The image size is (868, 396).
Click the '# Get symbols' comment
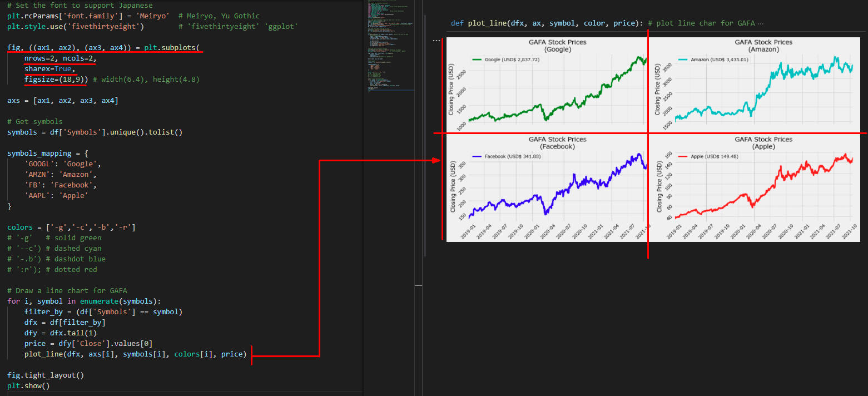(x=35, y=121)
